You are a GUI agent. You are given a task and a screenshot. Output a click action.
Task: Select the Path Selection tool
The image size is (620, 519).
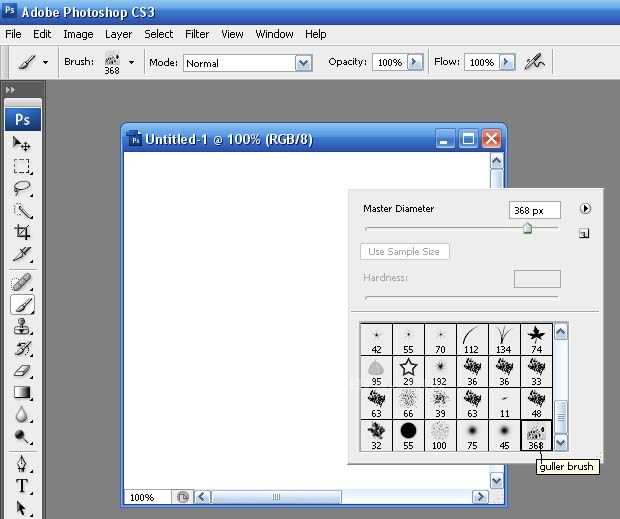(22, 508)
